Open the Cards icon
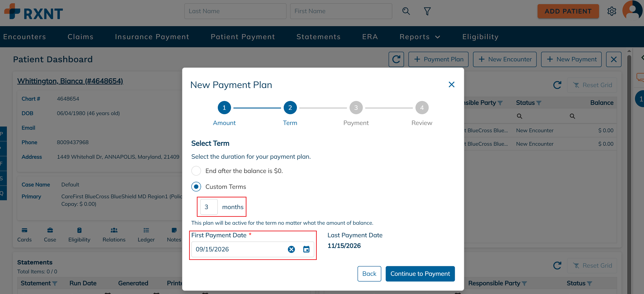 click(24, 235)
